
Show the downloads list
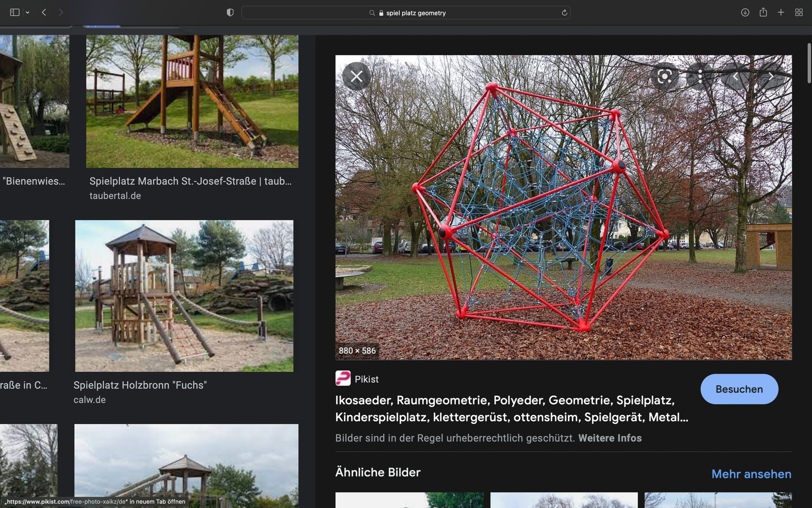(x=745, y=13)
